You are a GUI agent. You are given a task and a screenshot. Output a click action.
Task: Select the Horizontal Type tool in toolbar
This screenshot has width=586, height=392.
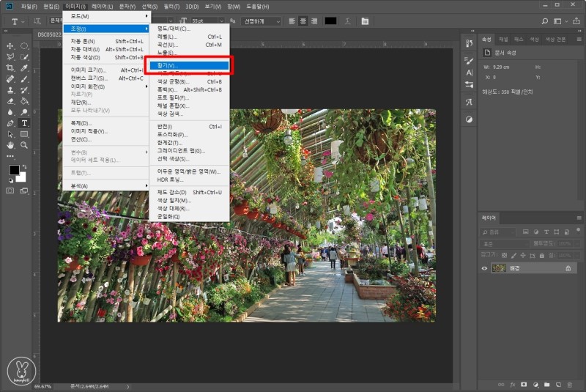pyautogui.click(x=23, y=123)
